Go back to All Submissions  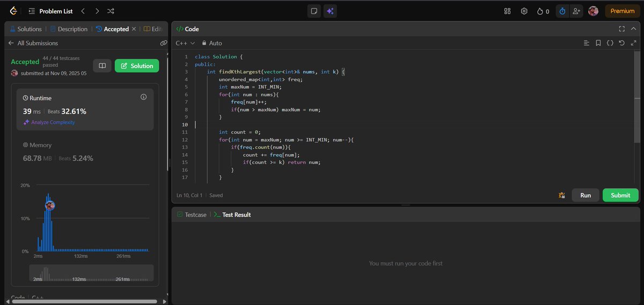click(33, 43)
